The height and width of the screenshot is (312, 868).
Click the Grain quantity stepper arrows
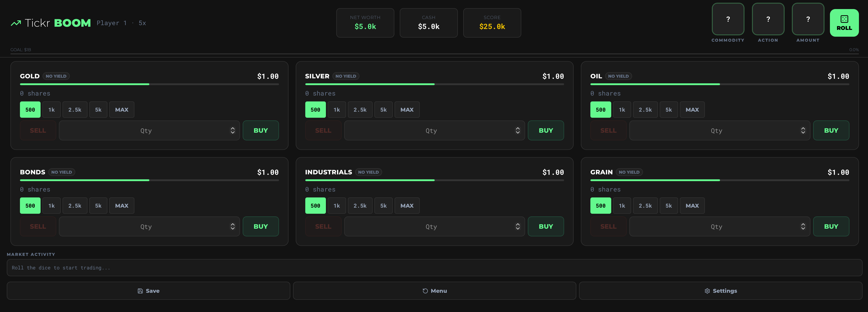click(x=803, y=226)
